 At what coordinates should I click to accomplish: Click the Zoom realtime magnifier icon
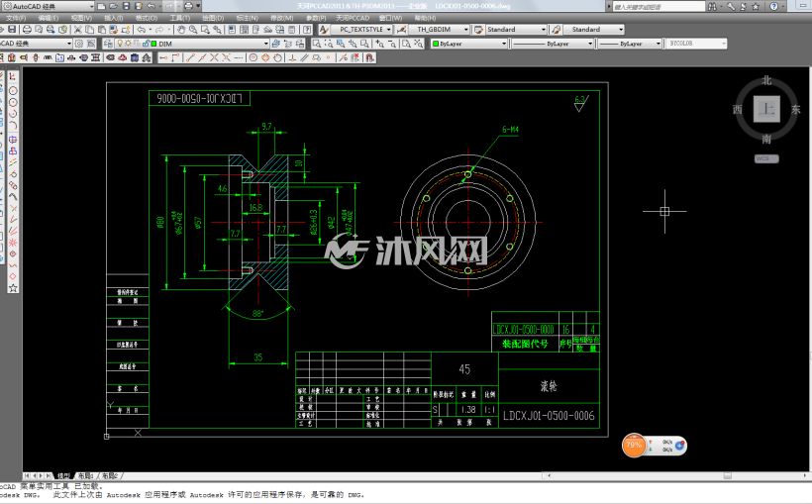[x=193, y=30]
